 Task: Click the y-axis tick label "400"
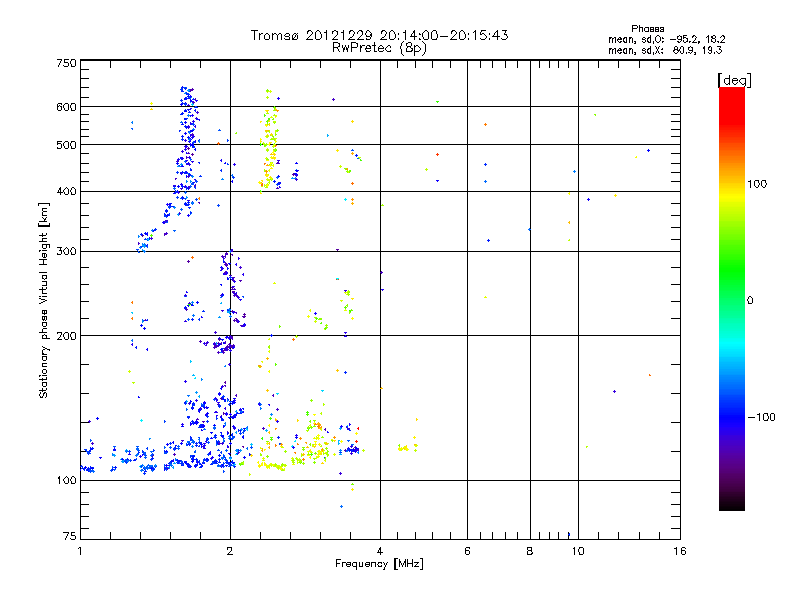66,191
